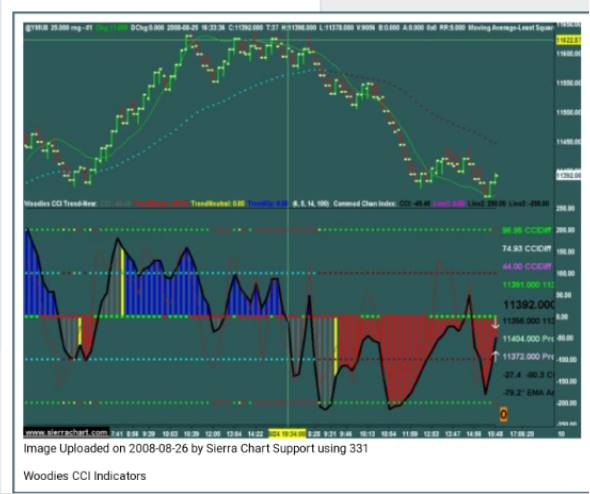Click the 11372.000 Prc label

(x=528, y=356)
